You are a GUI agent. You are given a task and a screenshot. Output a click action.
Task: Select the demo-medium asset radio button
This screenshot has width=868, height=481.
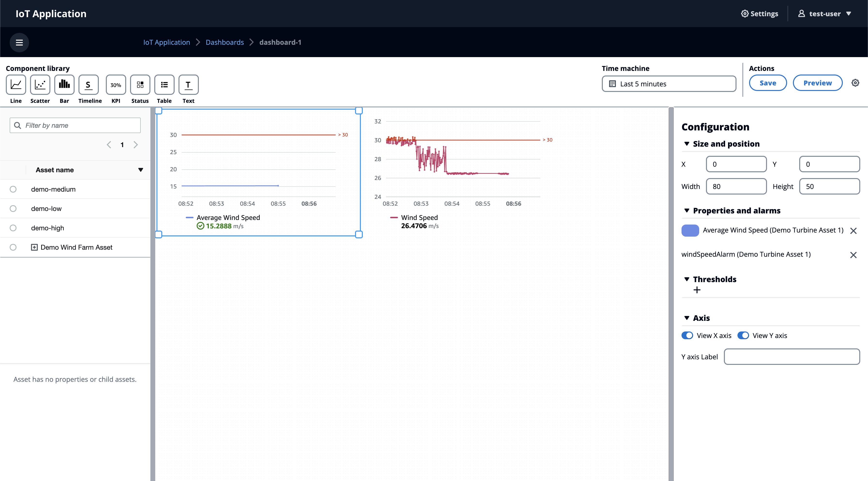tap(13, 189)
